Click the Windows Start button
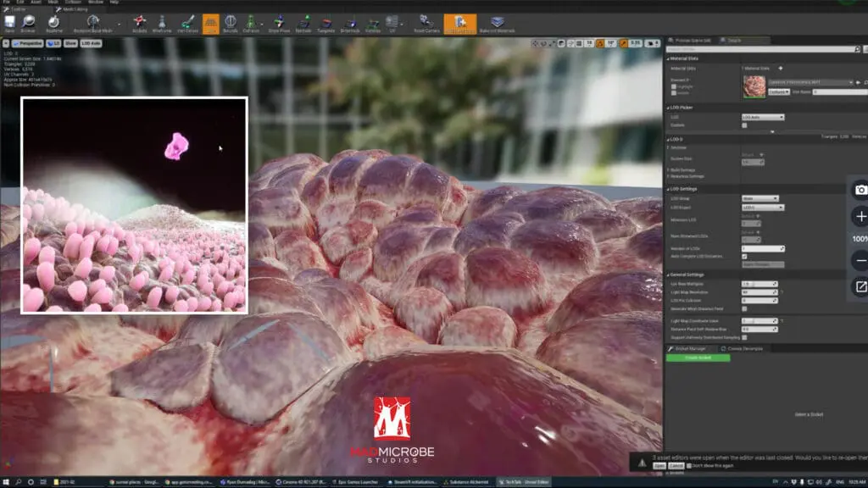The image size is (868, 488). tap(6, 482)
